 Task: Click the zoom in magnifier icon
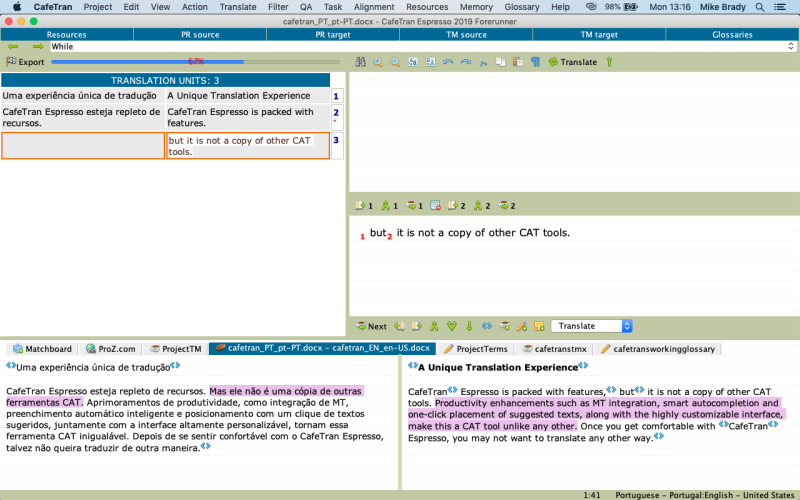378,62
